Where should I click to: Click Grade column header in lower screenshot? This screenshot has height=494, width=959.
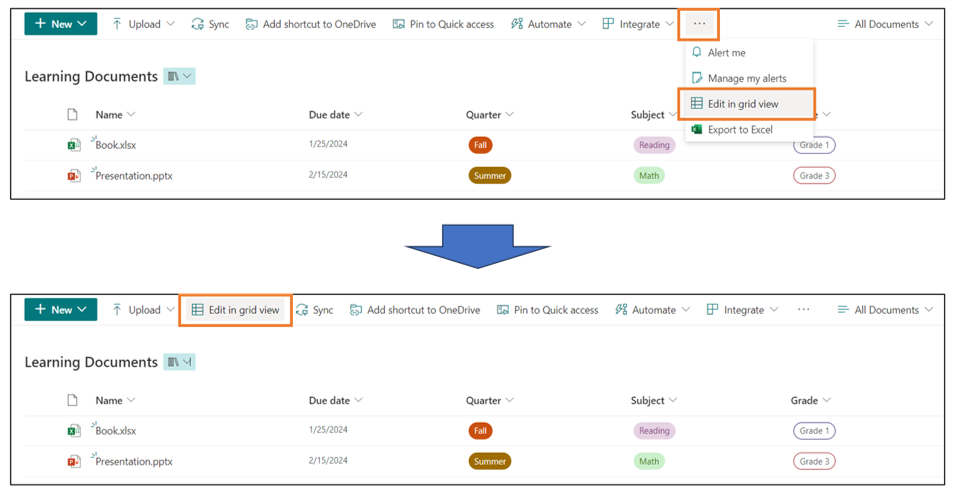coord(810,400)
